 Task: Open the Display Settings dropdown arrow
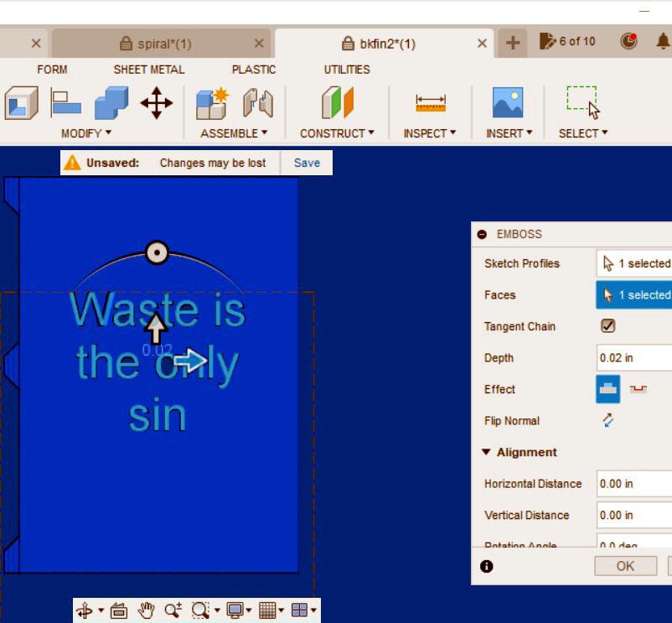[x=249, y=610]
